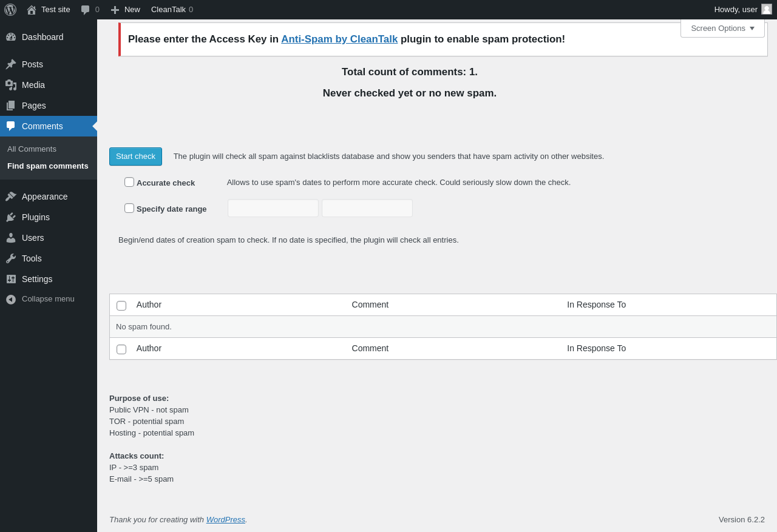
Task: Click the comments bubble icon in admin bar
Action: click(x=86, y=10)
